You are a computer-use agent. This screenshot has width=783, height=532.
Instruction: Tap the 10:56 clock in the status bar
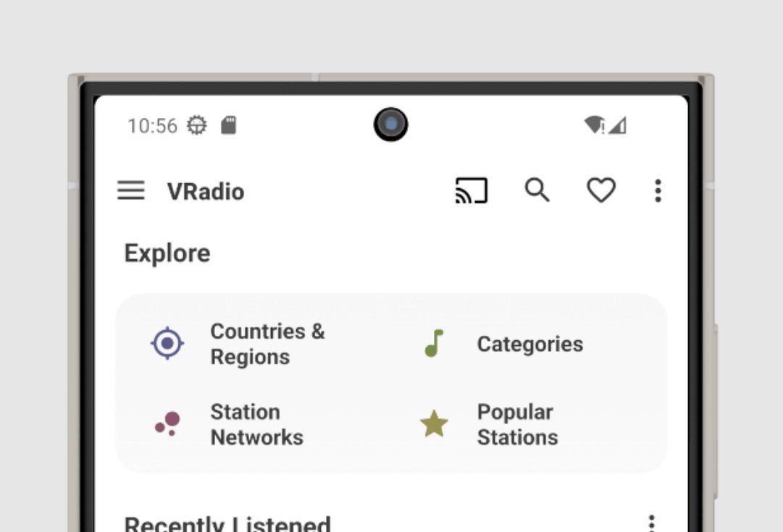tap(152, 126)
